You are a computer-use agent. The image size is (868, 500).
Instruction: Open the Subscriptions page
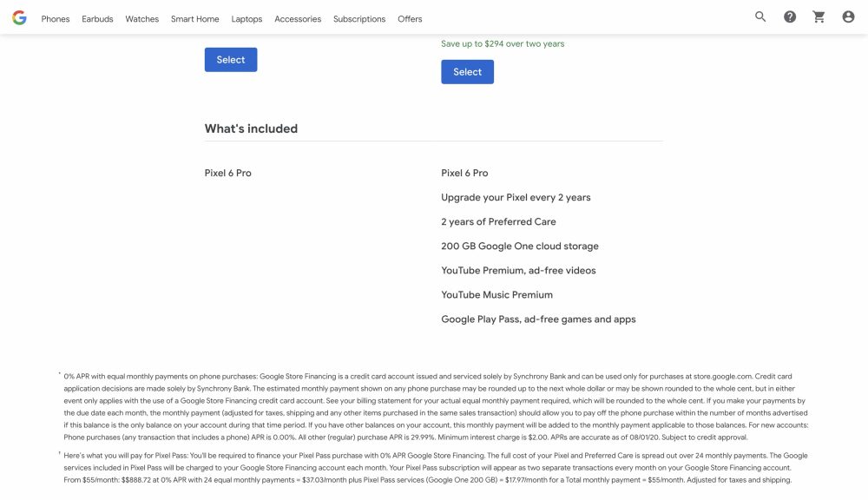coord(359,19)
